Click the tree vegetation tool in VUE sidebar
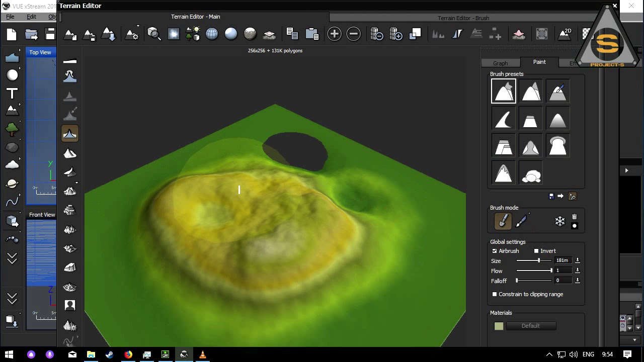This screenshot has height=362, width=644. [12, 129]
